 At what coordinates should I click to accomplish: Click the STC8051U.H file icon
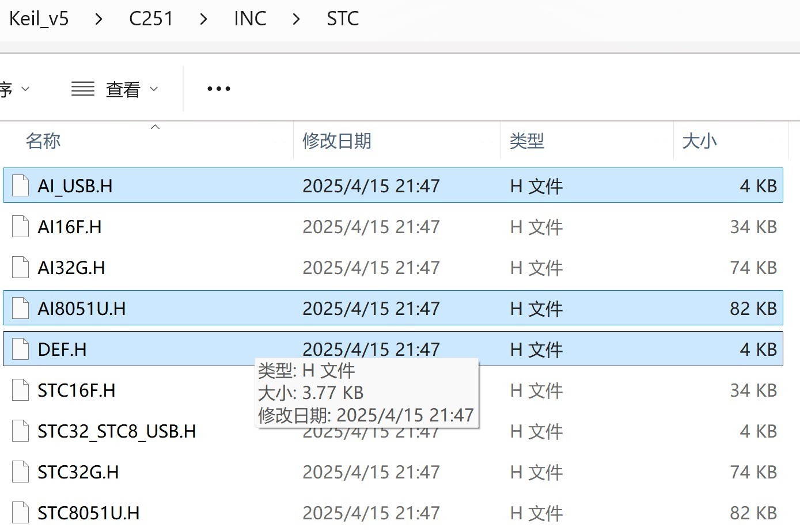point(21,513)
